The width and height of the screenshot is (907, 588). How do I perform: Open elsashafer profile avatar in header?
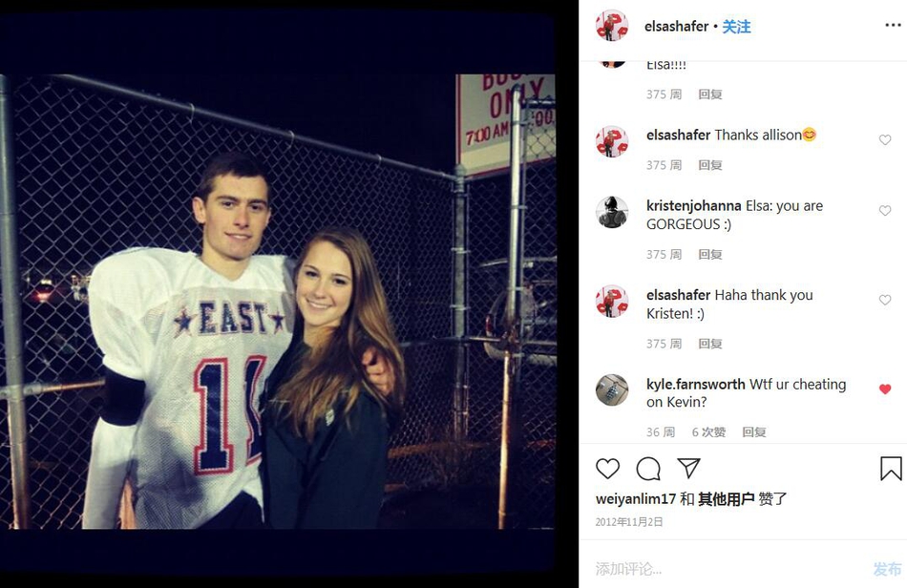tap(612, 26)
